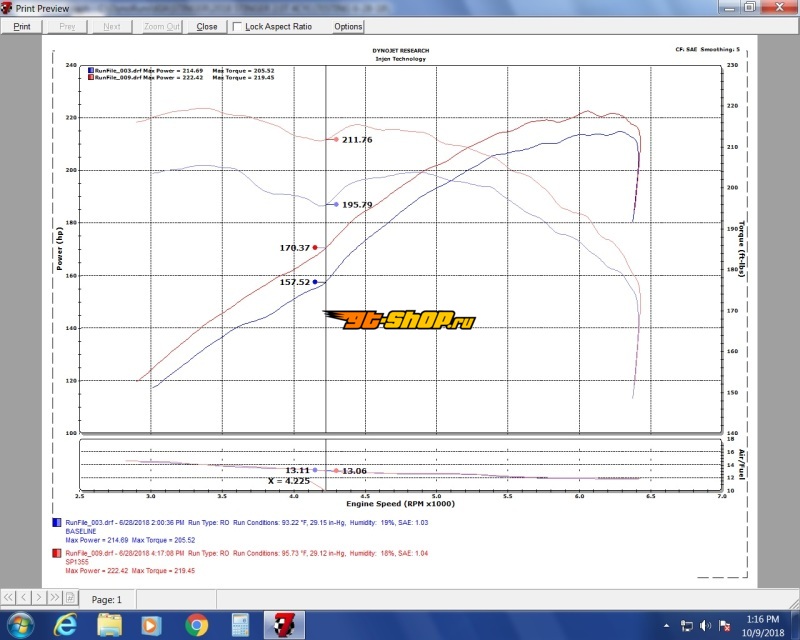This screenshot has height=640, width=800.
Task: Click the Windows Start orb
Action: point(18,626)
